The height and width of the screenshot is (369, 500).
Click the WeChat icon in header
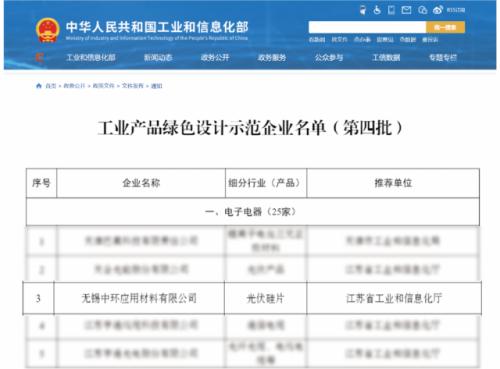tap(422, 10)
